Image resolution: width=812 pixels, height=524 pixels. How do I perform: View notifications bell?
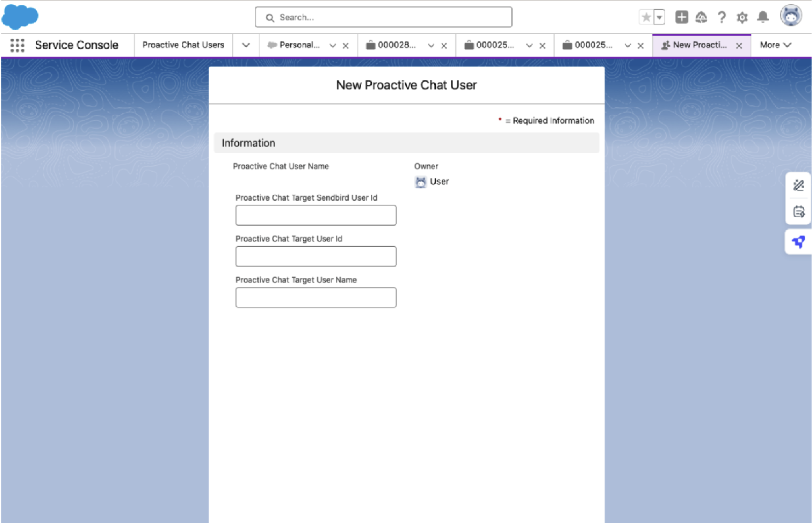(x=763, y=17)
